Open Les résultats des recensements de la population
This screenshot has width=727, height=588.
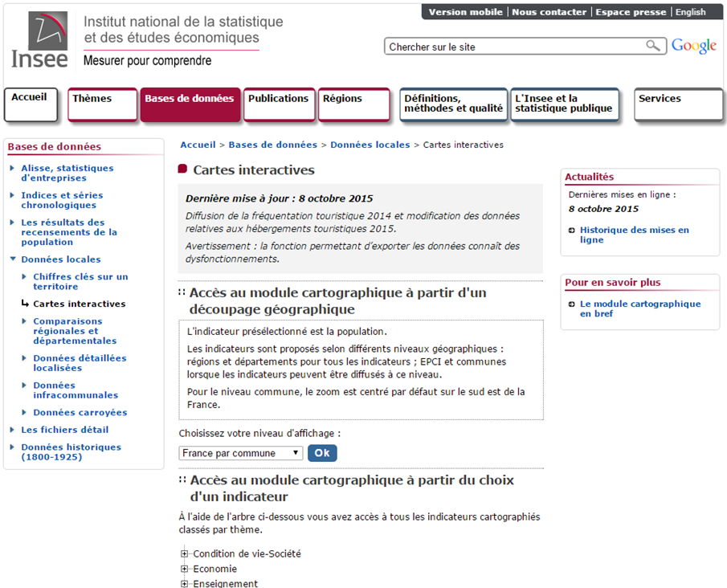[68, 232]
